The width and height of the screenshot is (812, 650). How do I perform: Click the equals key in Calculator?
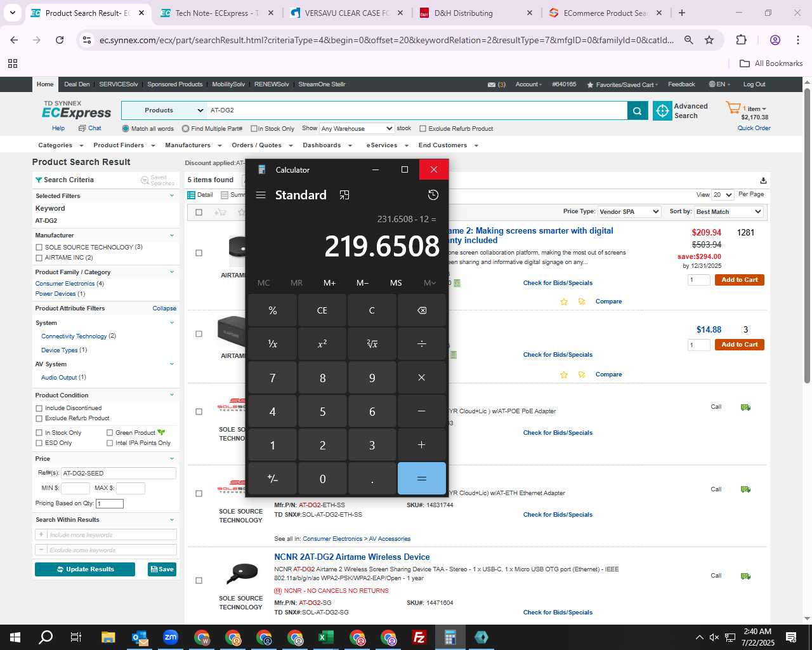(422, 478)
